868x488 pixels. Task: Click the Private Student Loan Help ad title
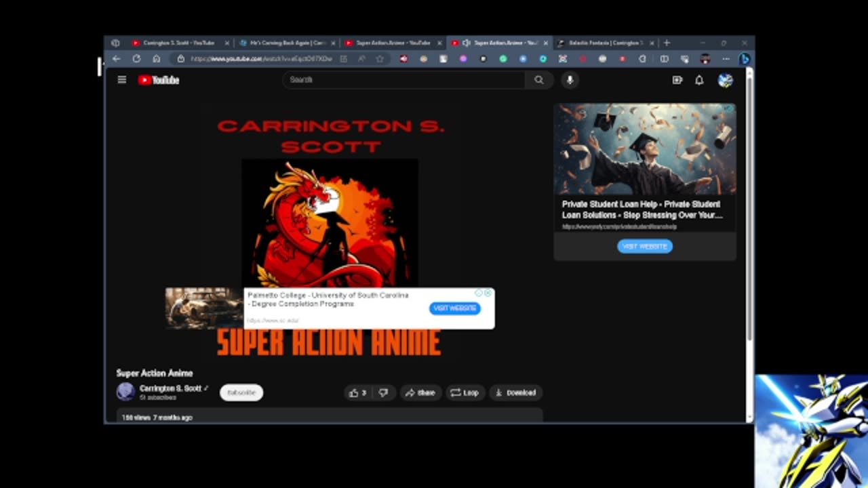point(642,209)
